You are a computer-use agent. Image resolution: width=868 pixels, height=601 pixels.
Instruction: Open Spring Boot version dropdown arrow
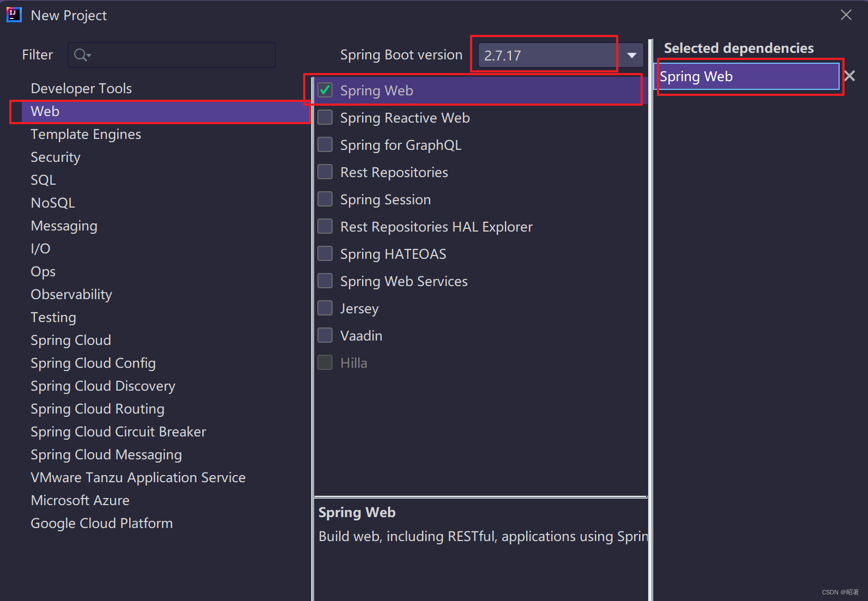pyautogui.click(x=631, y=55)
